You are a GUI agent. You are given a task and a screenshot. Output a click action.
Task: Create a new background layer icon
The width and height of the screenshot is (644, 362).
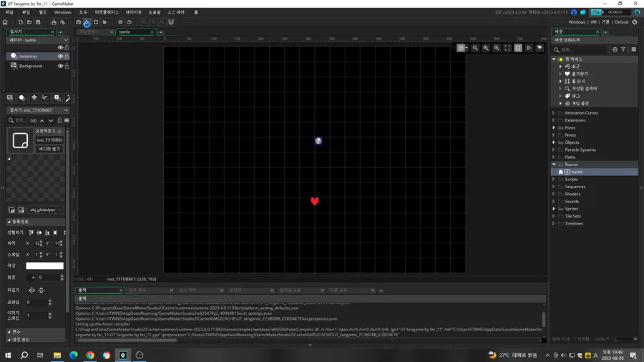10,98
